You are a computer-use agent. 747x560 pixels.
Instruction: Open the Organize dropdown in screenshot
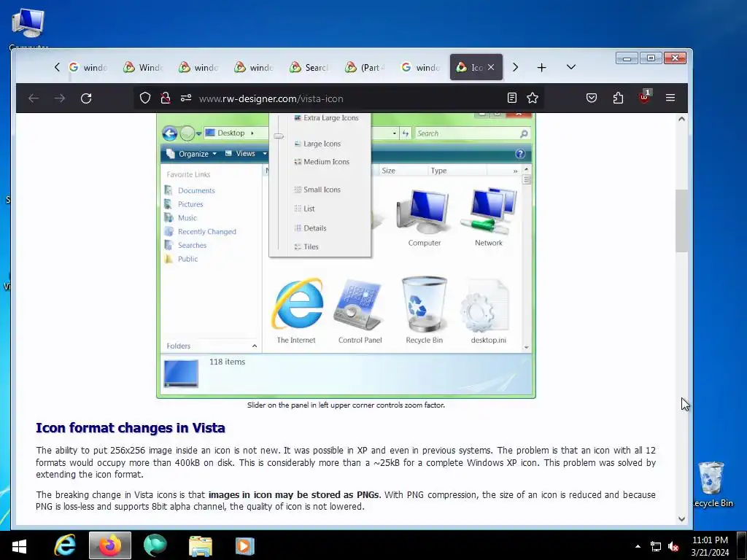[192, 154]
